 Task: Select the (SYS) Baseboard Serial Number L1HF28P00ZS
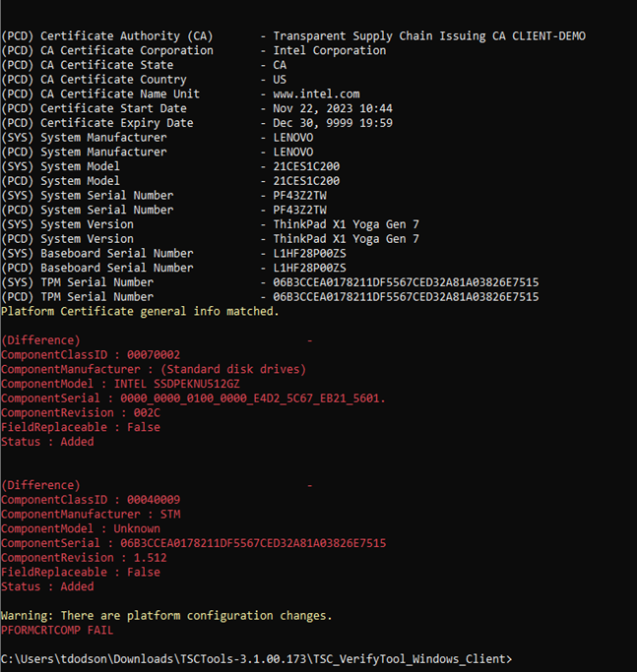pyautogui.click(x=310, y=253)
